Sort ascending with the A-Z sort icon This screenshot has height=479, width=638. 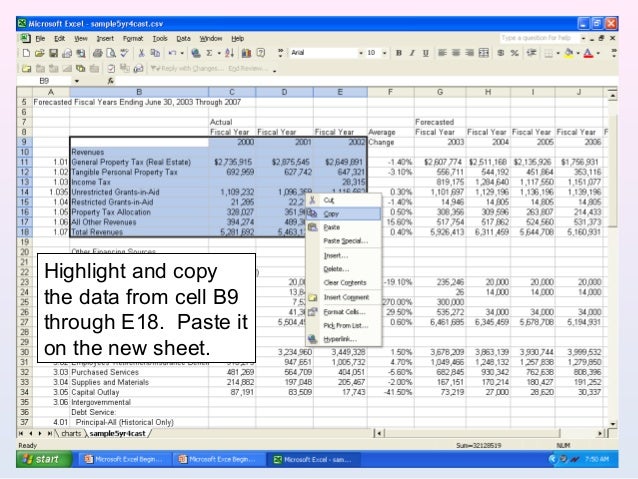tap(229, 53)
